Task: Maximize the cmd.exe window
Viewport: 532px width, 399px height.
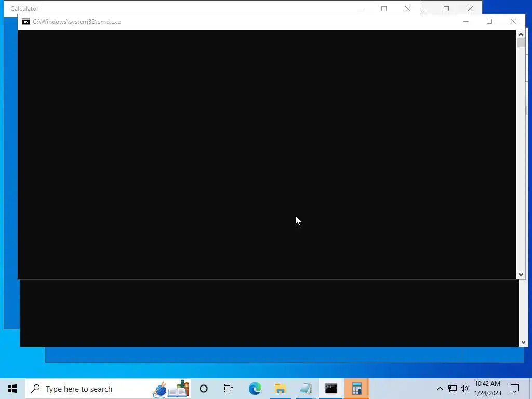Action: (x=489, y=21)
